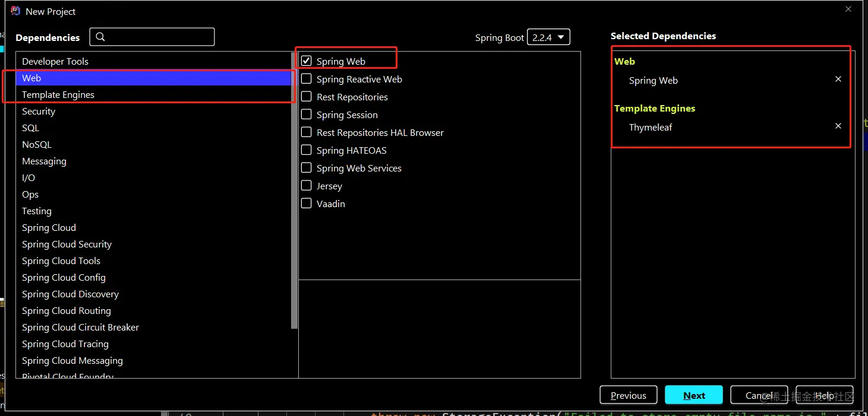868x416 pixels.
Task: Open Spring Cloud Security category
Action: click(153, 244)
